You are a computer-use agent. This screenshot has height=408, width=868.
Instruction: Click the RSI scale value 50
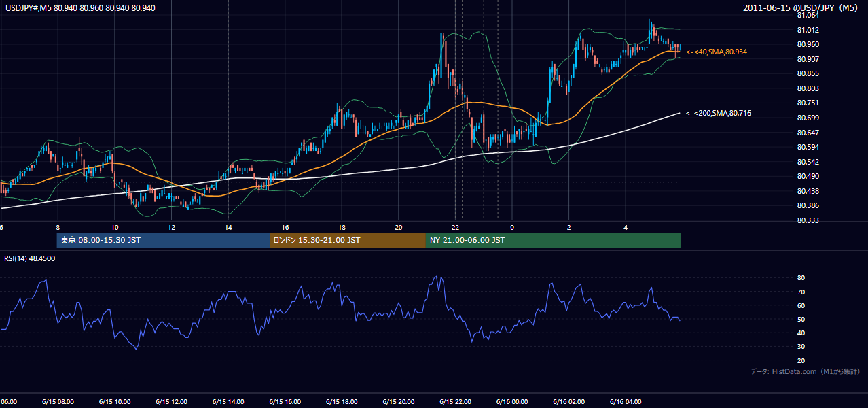coord(801,319)
